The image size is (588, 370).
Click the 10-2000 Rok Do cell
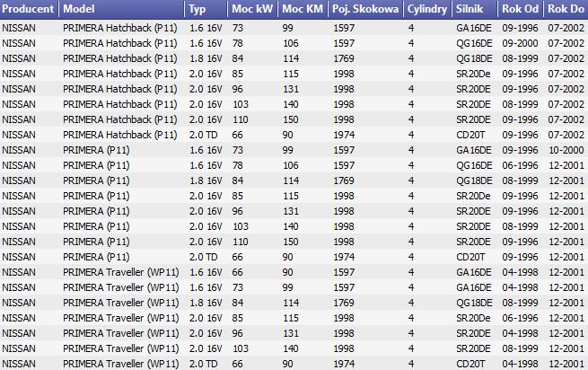click(566, 150)
